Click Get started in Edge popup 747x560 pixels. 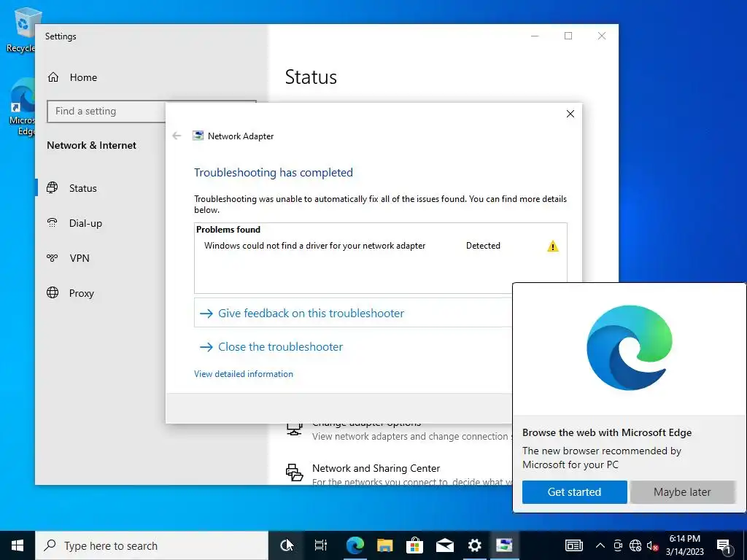[x=575, y=492]
